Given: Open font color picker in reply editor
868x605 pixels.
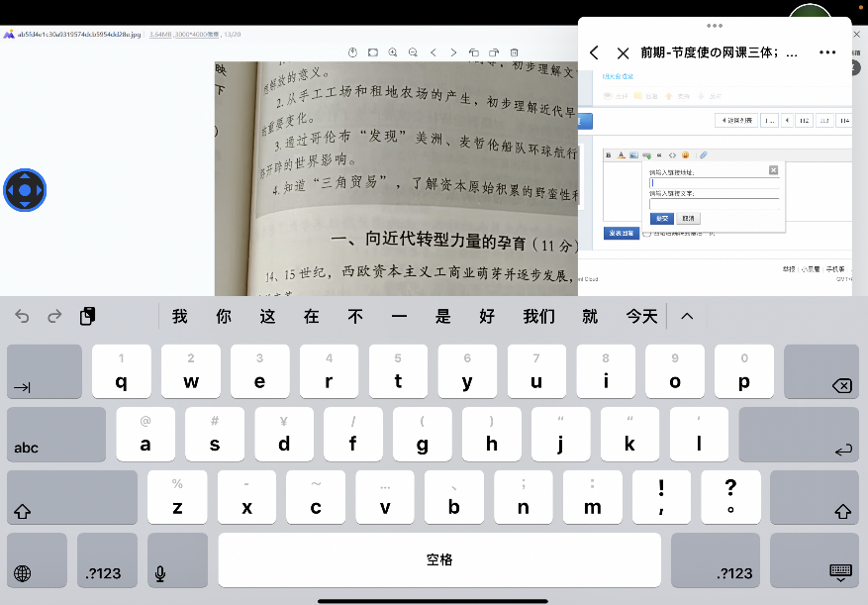Looking at the screenshot, I should 622,155.
